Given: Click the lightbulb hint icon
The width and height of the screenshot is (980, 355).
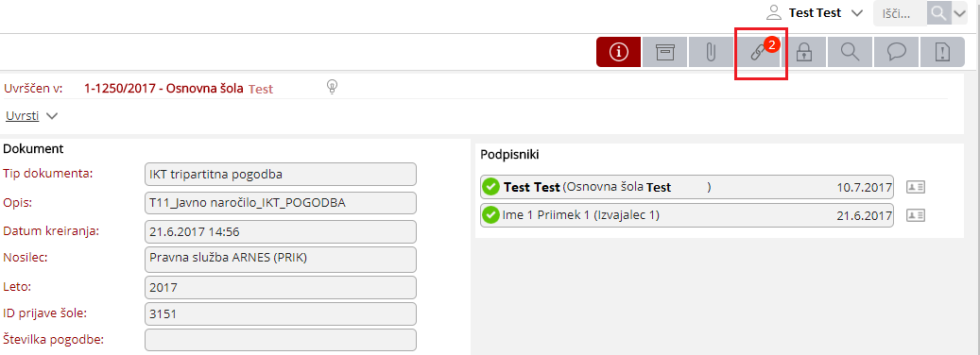Looking at the screenshot, I should coord(333,87).
